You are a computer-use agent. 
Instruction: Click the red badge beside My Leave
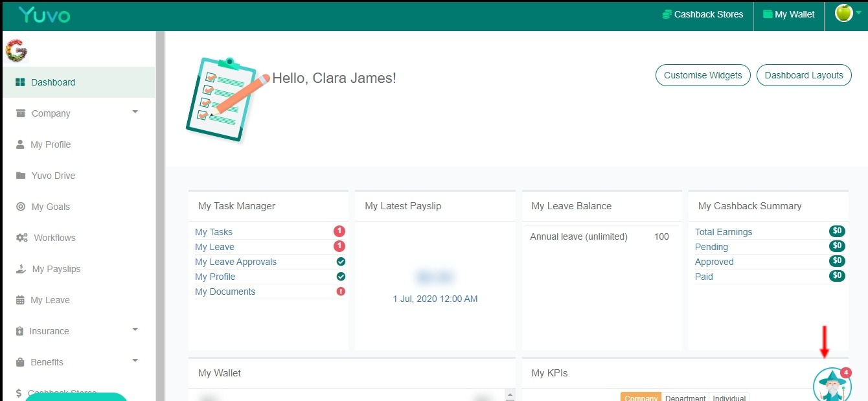pos(339,246)
